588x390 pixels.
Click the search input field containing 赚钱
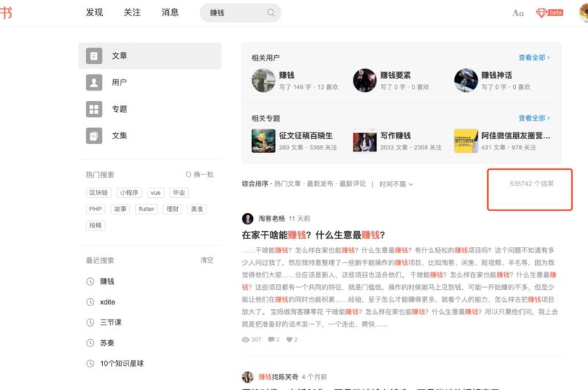click(x=240, y=13)
